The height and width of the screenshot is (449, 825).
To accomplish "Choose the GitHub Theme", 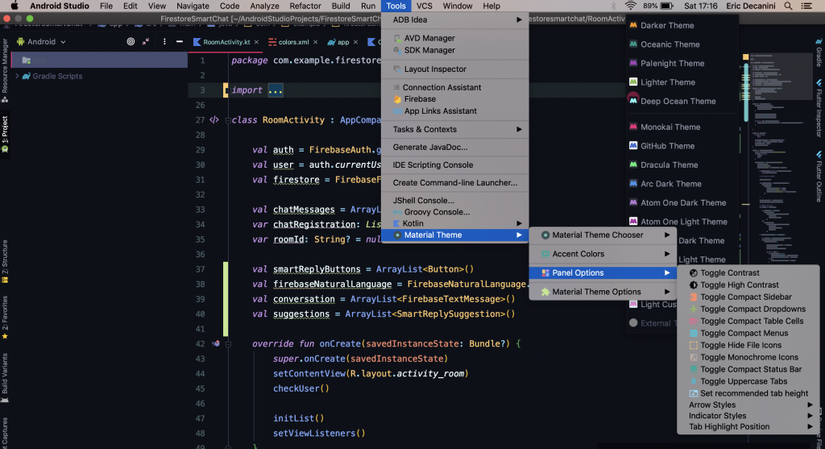I will tap(667, 146).
